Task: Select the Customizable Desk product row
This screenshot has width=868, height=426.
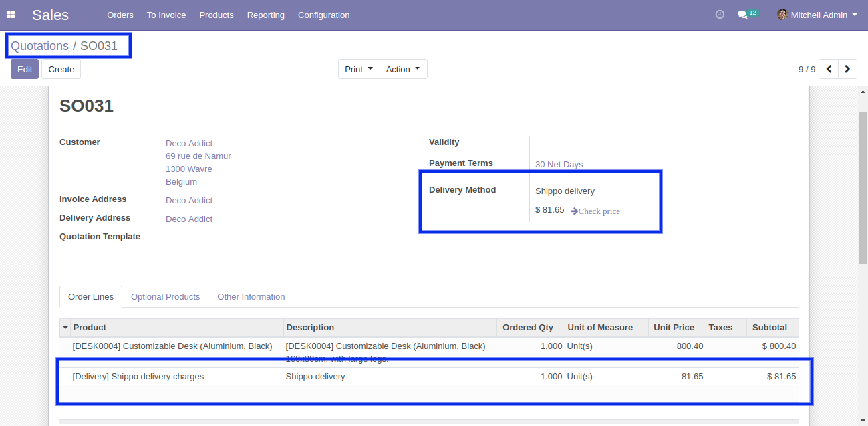Action: 429,352
